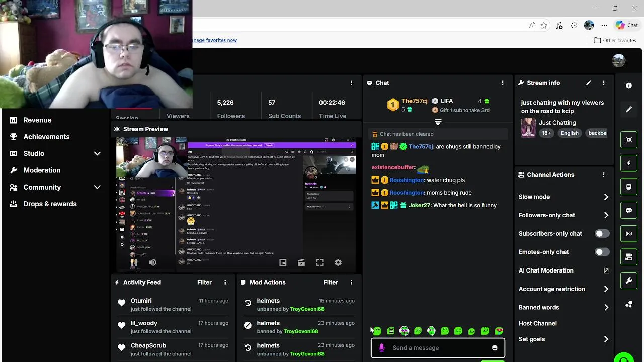Viewport: 644px width, 362px height.
Task: Click the 18+ stream tag
Action: tap(546, 133)
